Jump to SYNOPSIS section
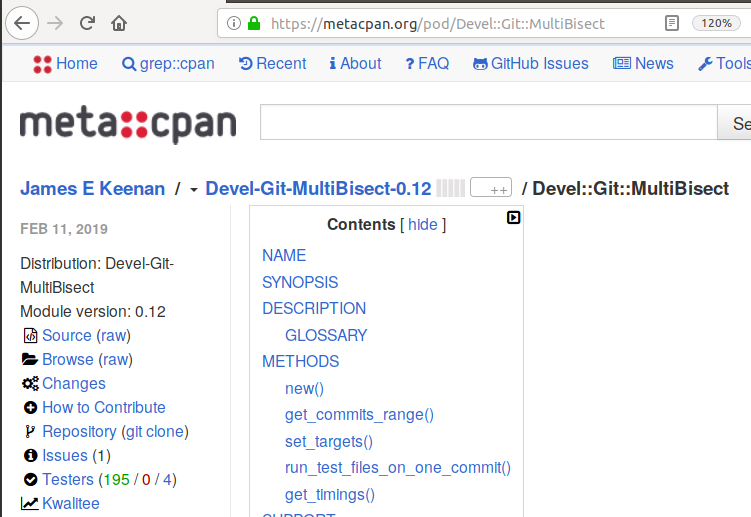This screenshot has height=517, width=751. tap(300, 282)
